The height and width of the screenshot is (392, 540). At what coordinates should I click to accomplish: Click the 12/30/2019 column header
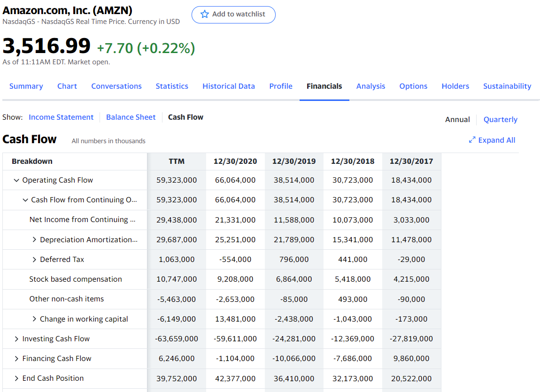tap(294, 161)
